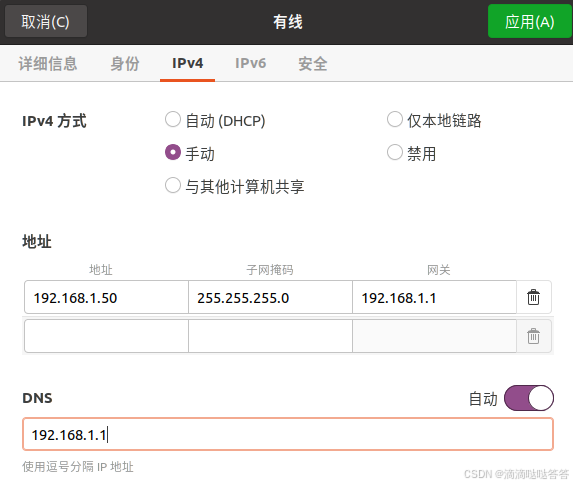Screen dimensions: 573x485
Task: Focus the address field showing 192.168.1.50
Action: click(x=106, y=297)
